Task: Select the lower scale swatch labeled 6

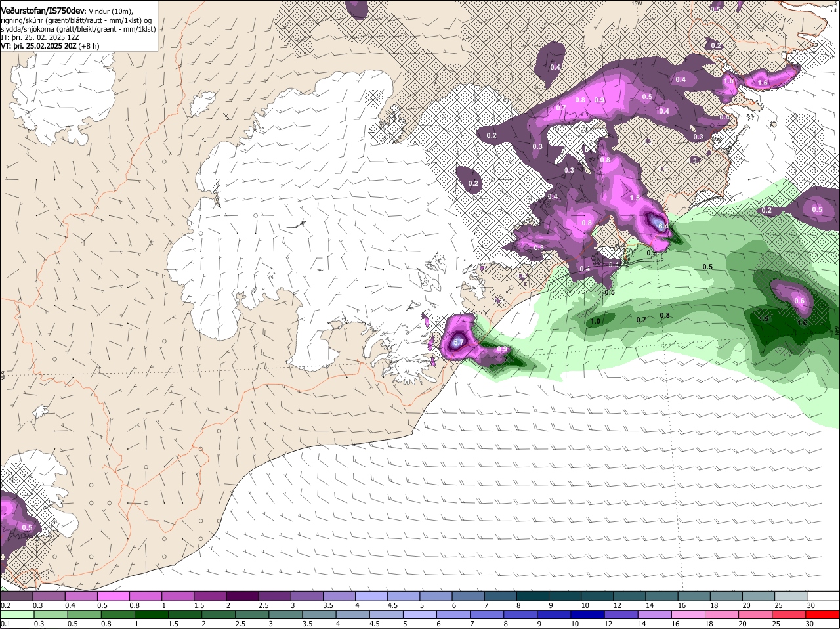Action: 453,615
